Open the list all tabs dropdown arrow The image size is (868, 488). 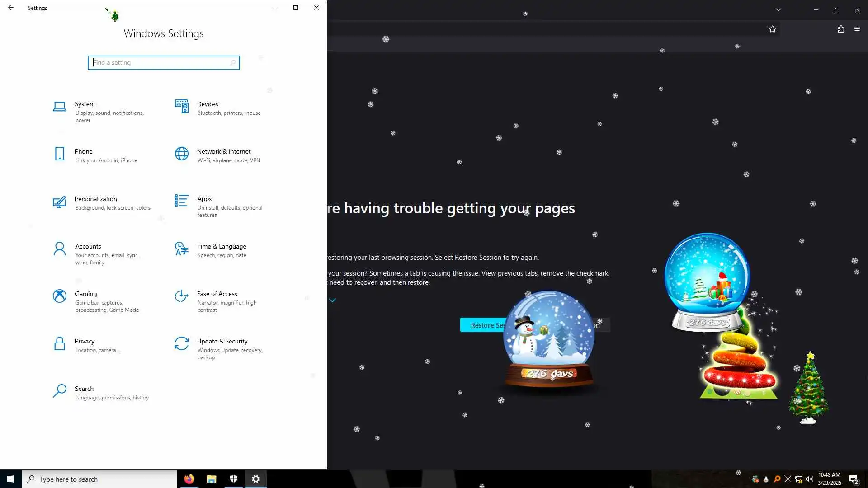pos(778,9)
